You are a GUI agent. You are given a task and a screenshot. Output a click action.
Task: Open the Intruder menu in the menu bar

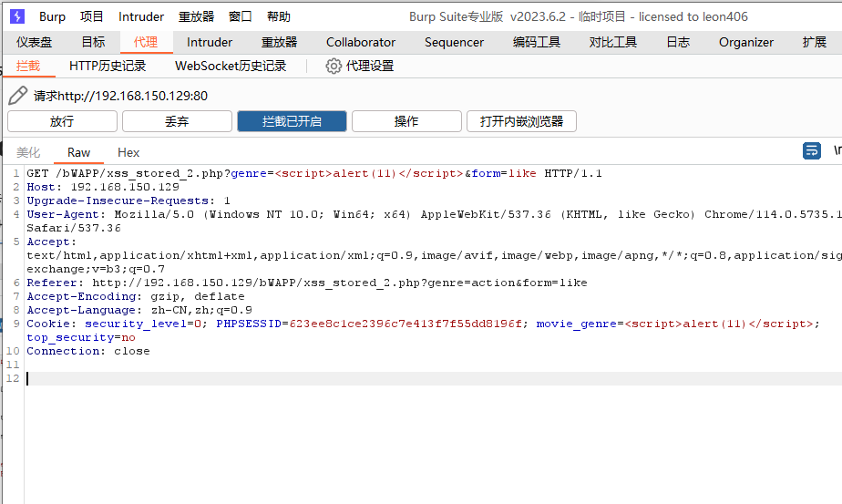141,16
